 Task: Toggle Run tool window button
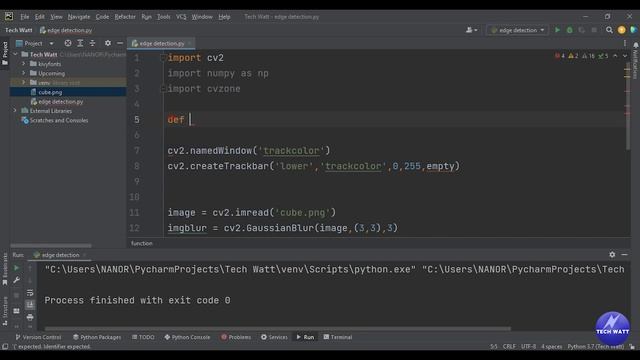click(x=305, y=337)
